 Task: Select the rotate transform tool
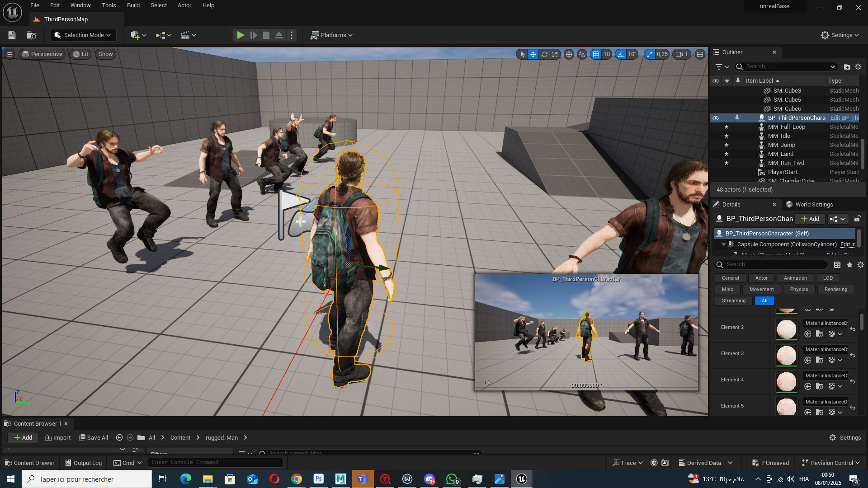coord(544,54)
